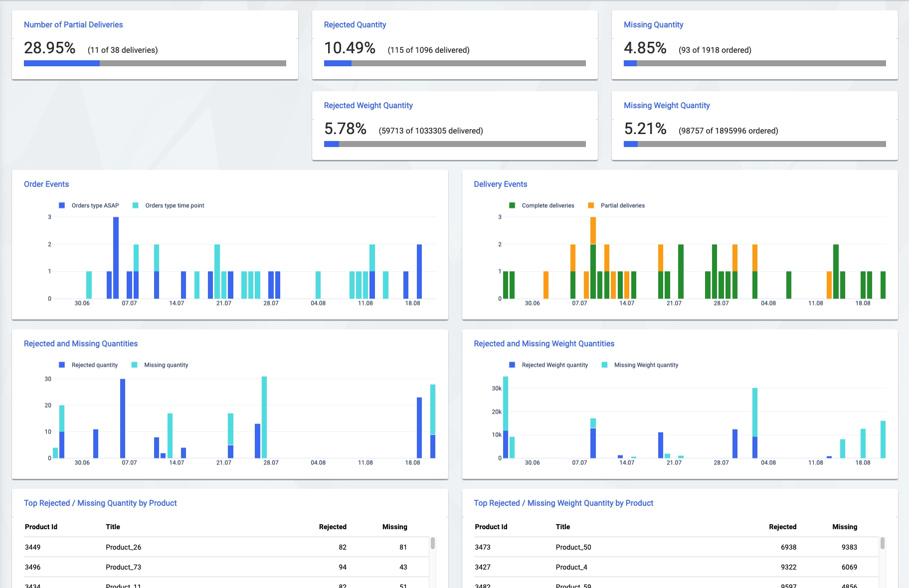Open the Number of Partial Deliveries title

(73, 25)
